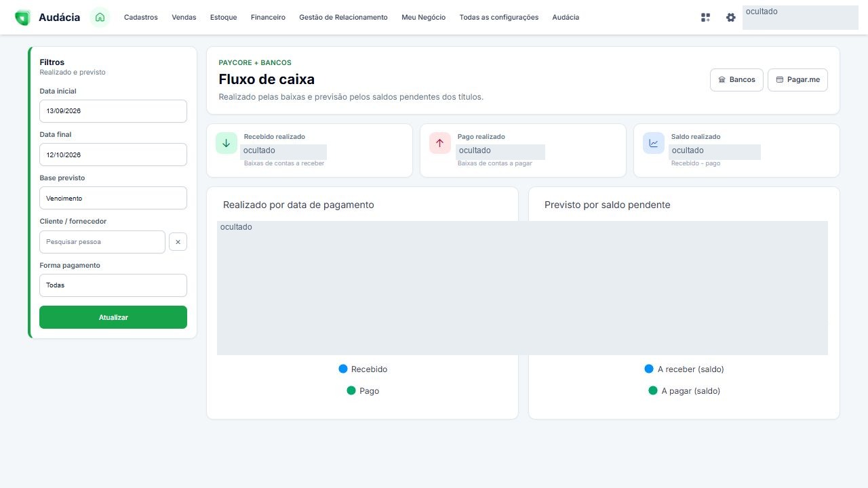Open the Estoque menu
Screen dimensions: 868x488
click(224, 18)
